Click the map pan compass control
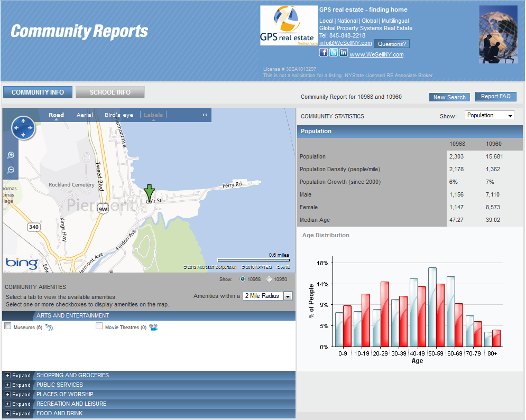Image resolution: width=526 pixels, height=420 pixels. click(23, 128)
